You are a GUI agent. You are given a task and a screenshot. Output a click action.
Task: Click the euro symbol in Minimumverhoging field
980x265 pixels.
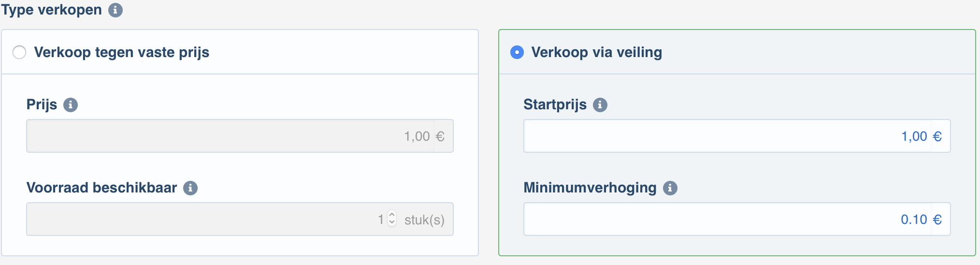click(x=937, y=220)
